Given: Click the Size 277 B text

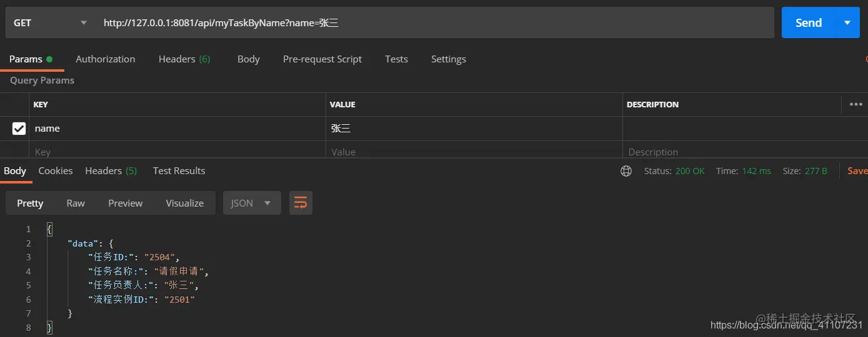Looking at the screenshot, I should 805,171.
